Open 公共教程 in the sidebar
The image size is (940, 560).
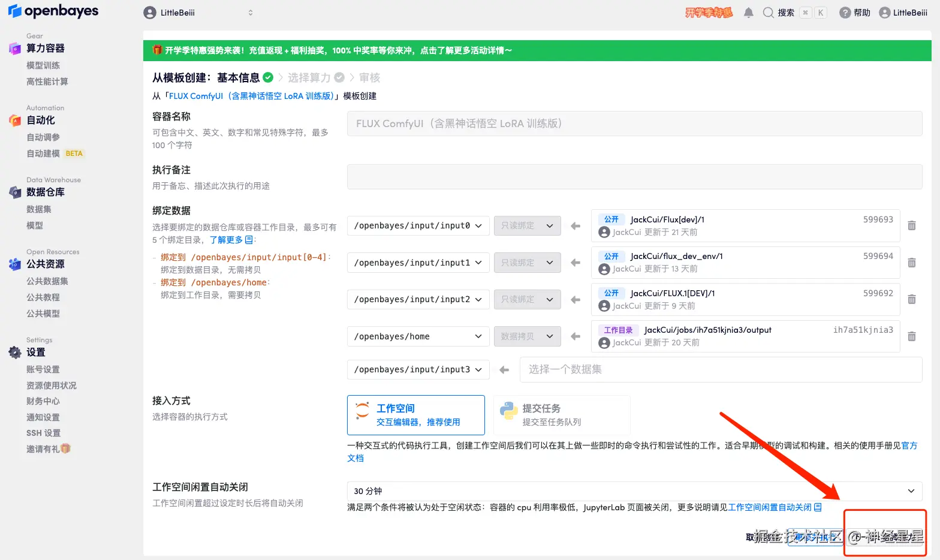click(x=43, y=297)
